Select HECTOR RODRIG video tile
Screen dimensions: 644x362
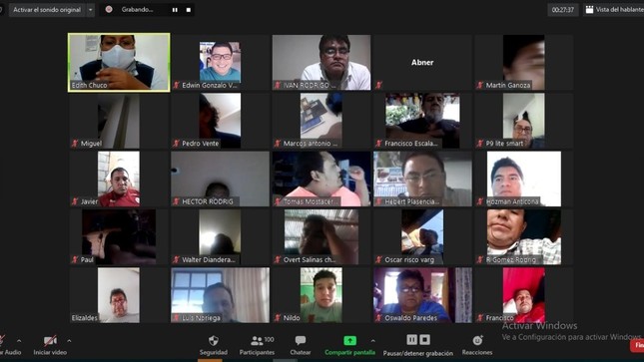pos(220,179)
